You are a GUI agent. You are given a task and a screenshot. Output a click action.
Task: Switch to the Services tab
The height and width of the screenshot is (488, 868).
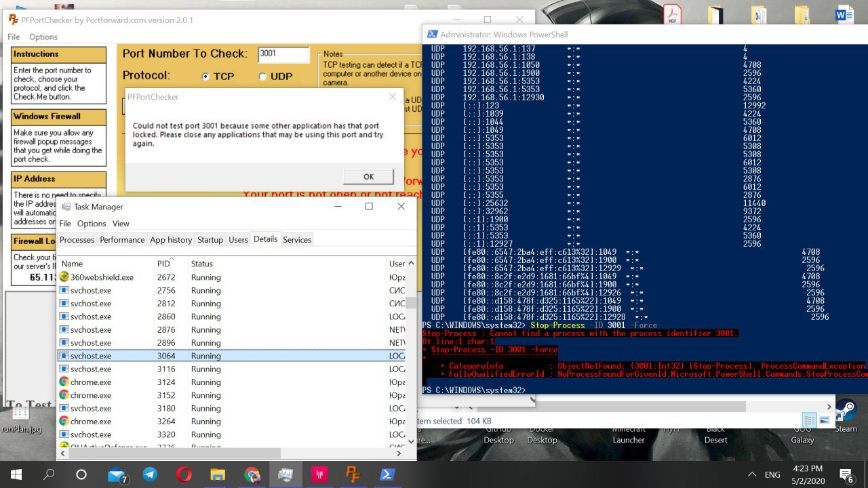297,240
